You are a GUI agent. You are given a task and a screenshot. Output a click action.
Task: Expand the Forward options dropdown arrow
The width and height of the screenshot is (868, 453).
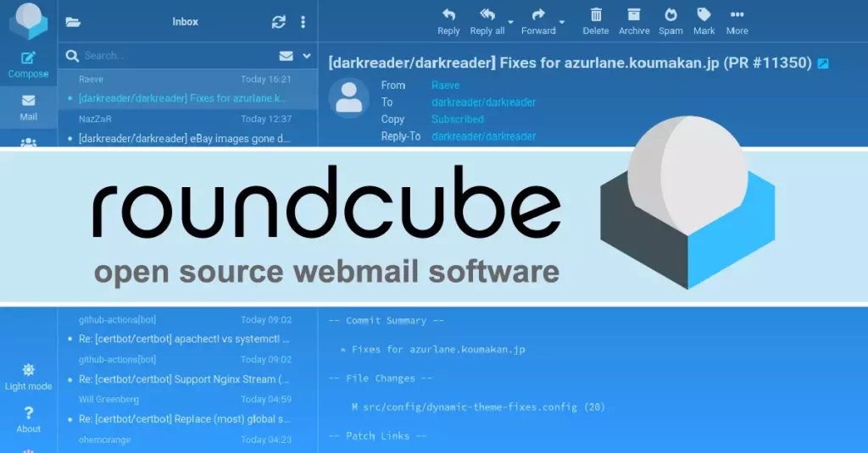click(562, 22)
